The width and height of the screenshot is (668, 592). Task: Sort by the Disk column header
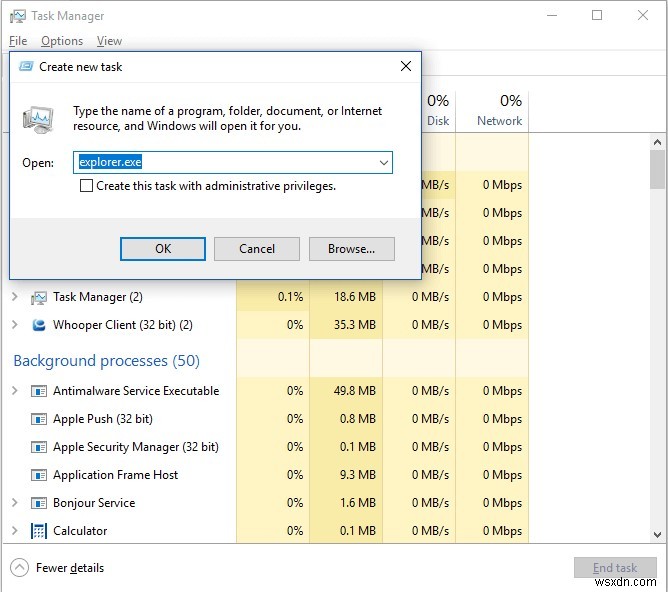438,111
